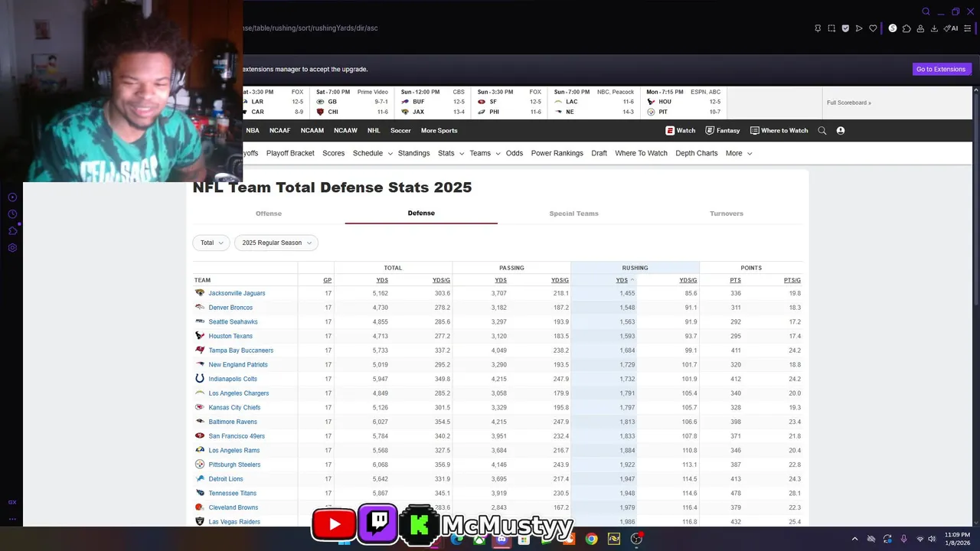Show hidden system tray icons chevron
Image resolution: width=980 pixels, height=551 pixels.
pyautogui.click(x=854, y=539)
